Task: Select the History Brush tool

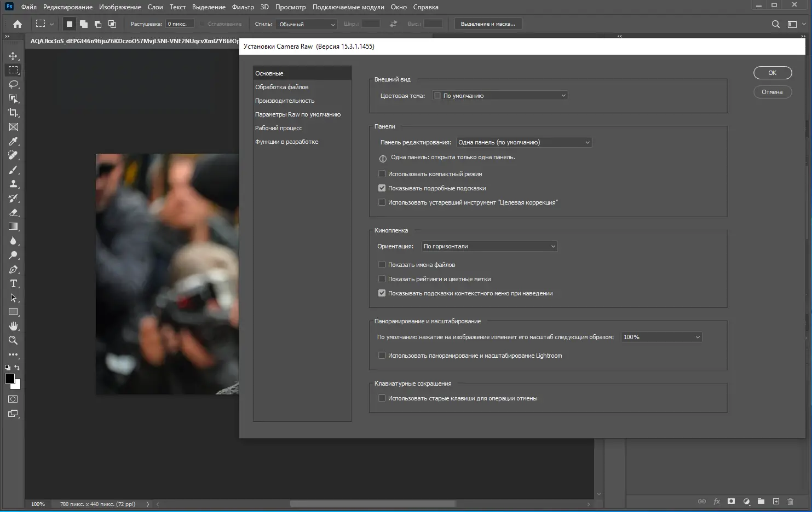Action: (x=13, y=198)
